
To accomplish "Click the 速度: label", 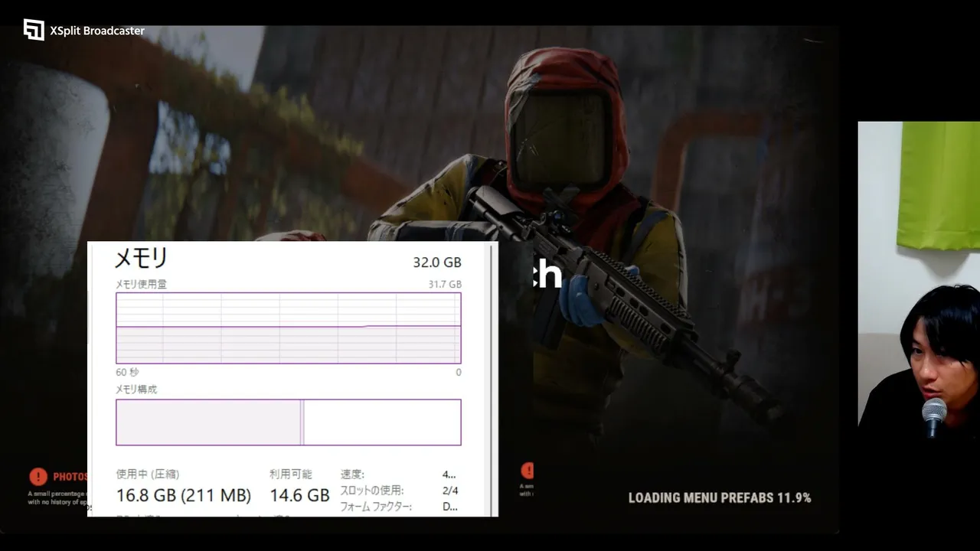I will pyautogui.click(x=352, y=474).
